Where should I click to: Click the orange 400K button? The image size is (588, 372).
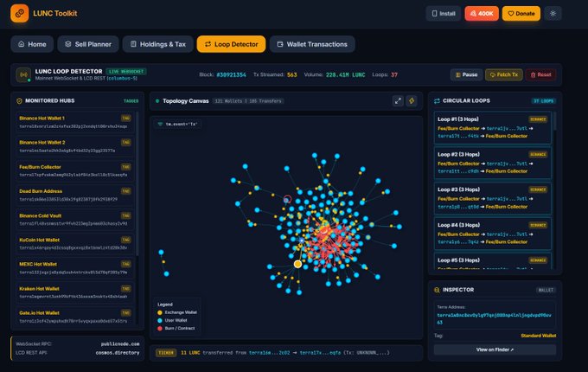coord(482,14)
